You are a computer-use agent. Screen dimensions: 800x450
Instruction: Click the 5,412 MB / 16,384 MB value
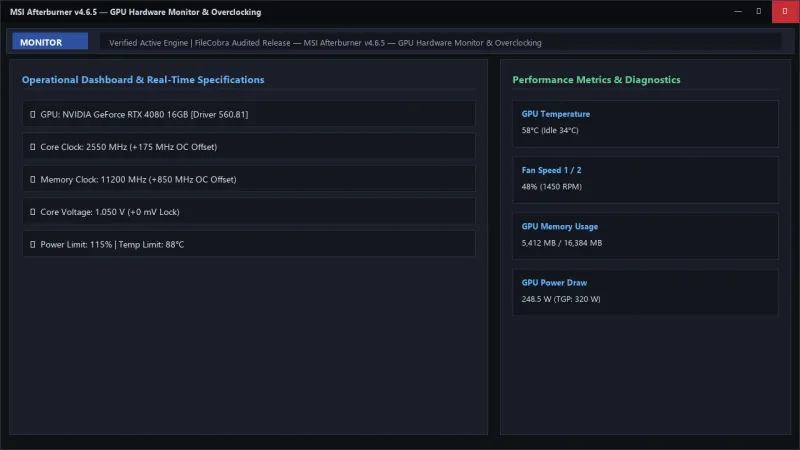(562, 243)
